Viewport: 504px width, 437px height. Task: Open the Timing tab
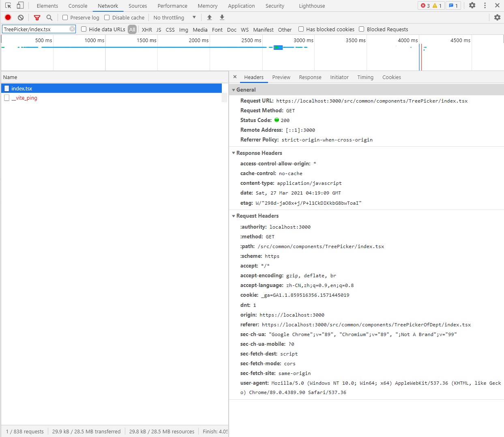(365, 77)
